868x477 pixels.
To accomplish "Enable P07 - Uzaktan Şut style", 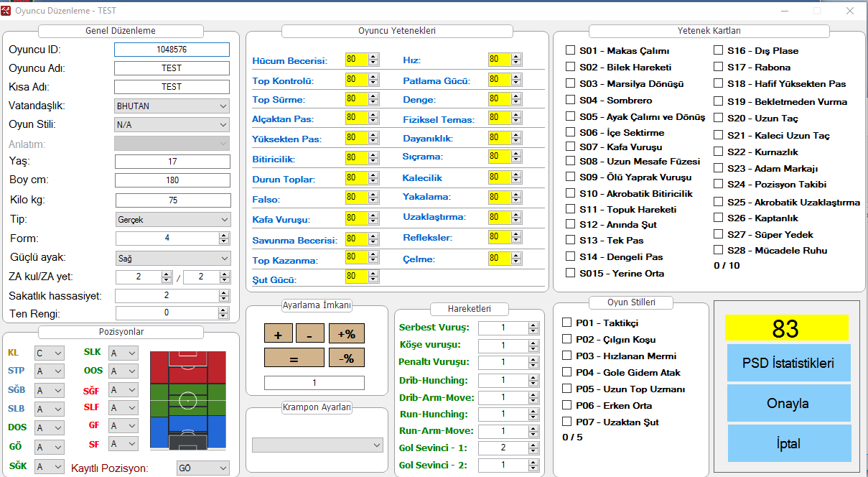I will [567, 422].
